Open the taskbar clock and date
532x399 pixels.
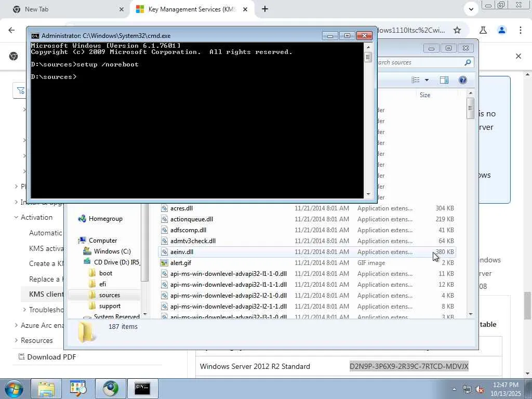pyautogui.click(x=506, y=389)
